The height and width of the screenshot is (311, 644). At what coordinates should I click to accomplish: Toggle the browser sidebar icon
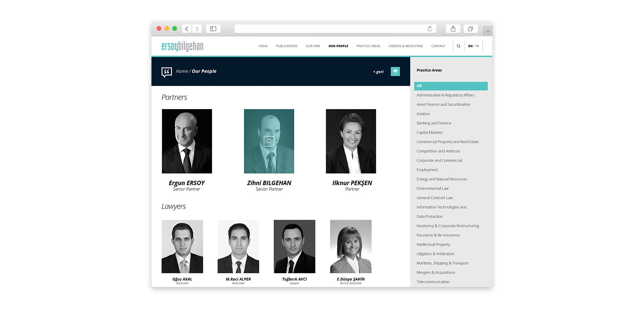[x=213, y=29]
